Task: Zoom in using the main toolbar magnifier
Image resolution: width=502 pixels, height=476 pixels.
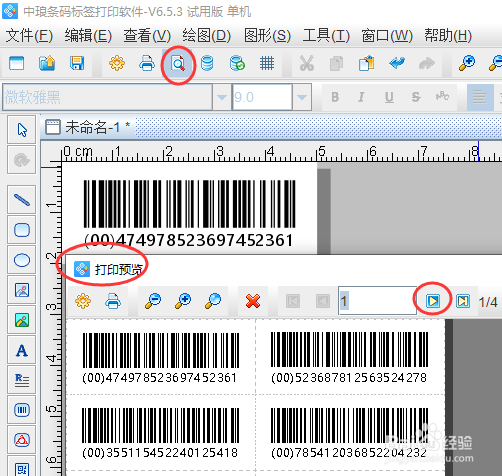Action: pos(467,63)
